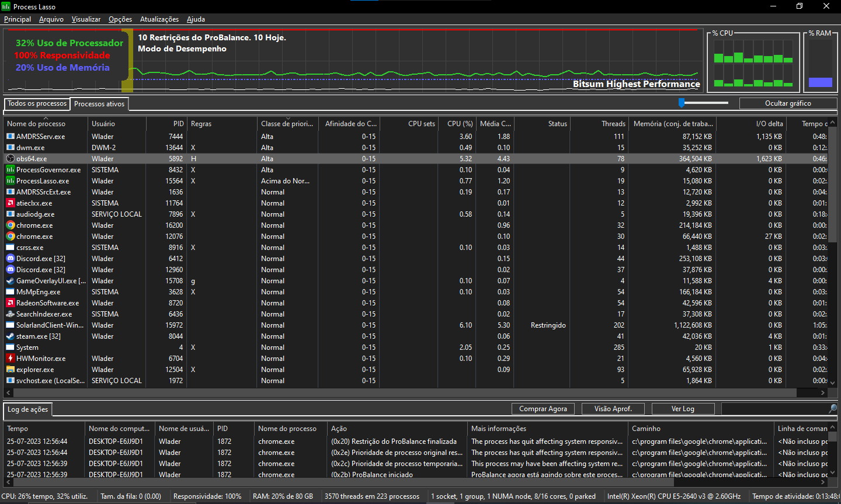Click the csrss.exe process icon

coord(11,248)
